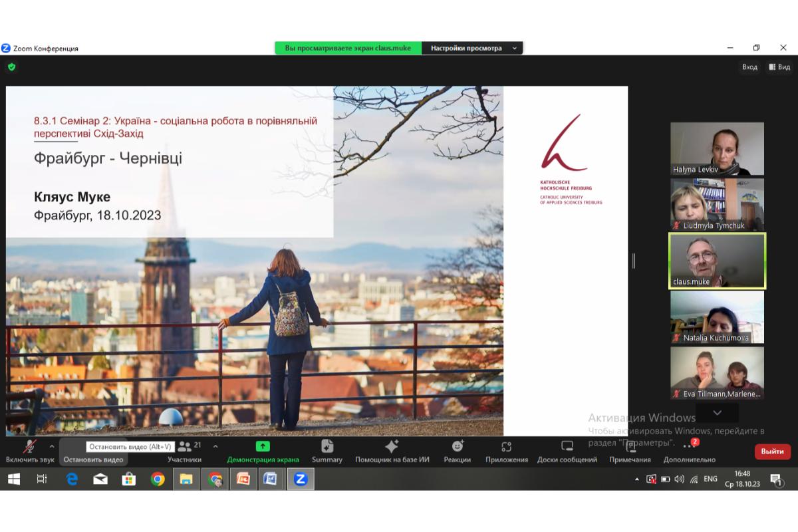
Task: Select Halyna Levkiv video thumbnail
Action: tap(717, 149)
